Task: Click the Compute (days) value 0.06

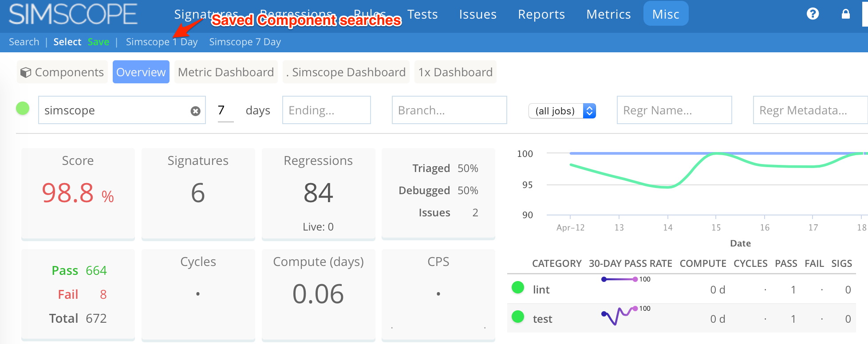Action: point(318,294)
